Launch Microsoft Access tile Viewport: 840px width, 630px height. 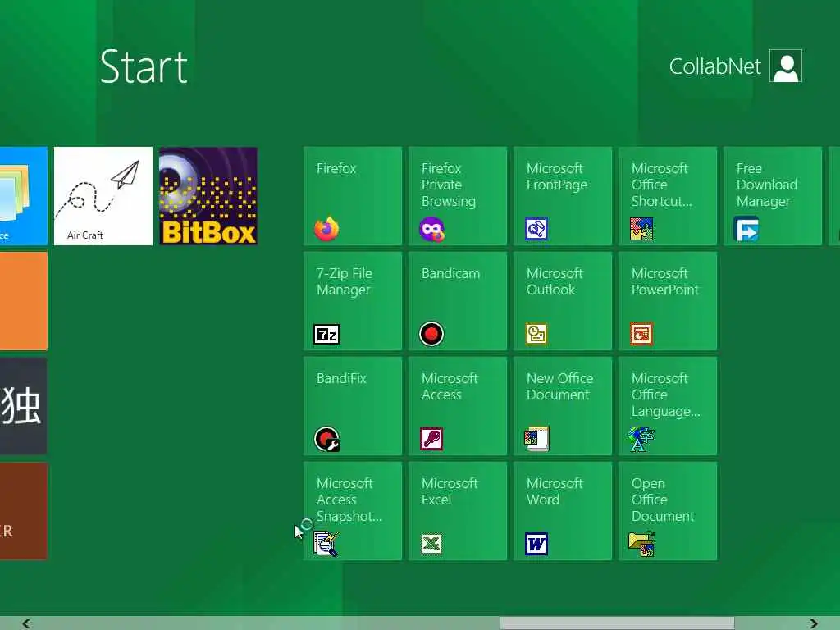(458, 406)
